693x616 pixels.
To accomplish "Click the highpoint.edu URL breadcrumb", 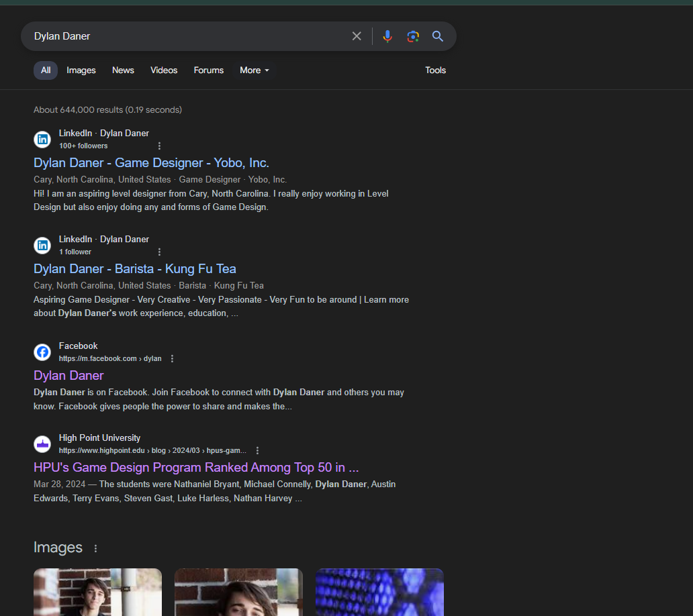I will point(152,450).
